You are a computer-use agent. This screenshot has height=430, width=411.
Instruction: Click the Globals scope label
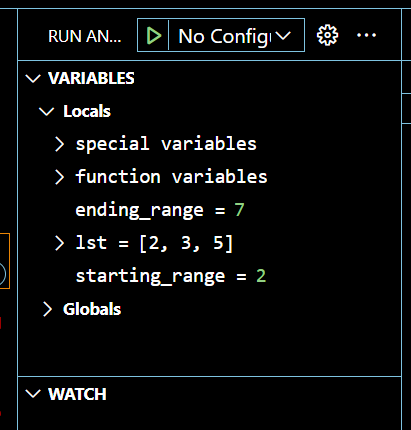[92, 309]
